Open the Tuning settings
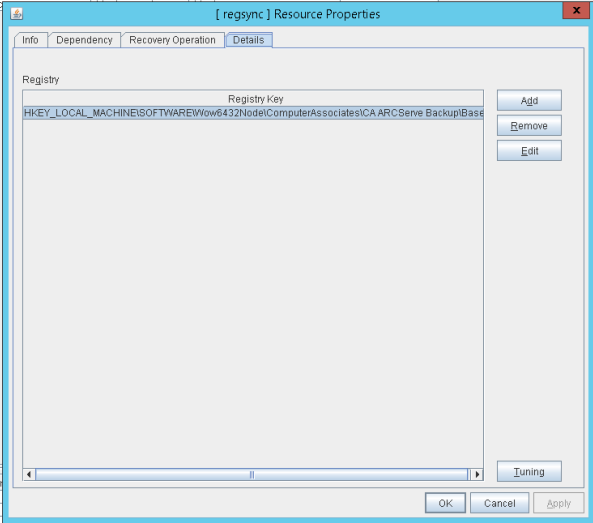 click(529, 472)
